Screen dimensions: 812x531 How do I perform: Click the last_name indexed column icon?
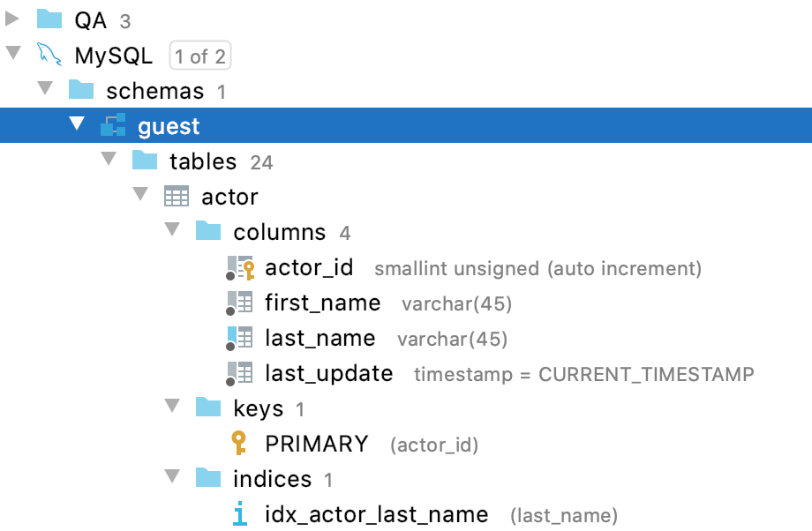tap(240, 339)
